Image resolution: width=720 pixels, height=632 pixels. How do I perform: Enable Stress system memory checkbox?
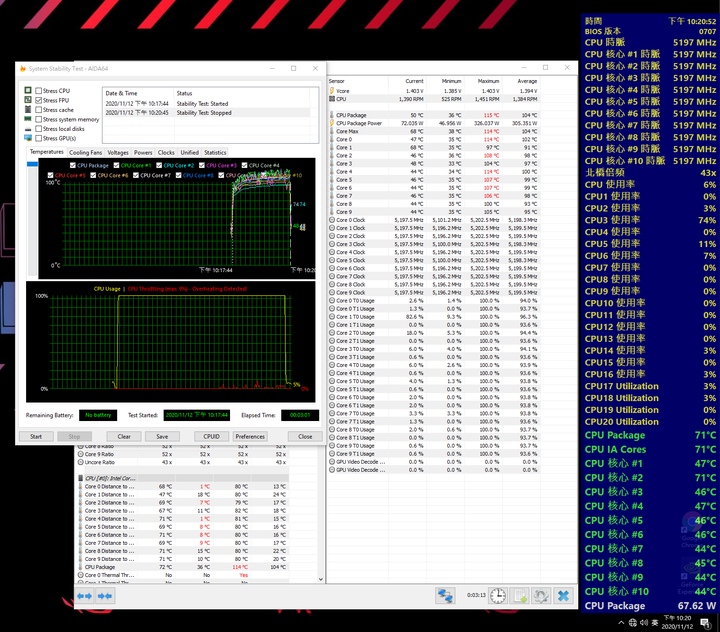click(39, 119)
